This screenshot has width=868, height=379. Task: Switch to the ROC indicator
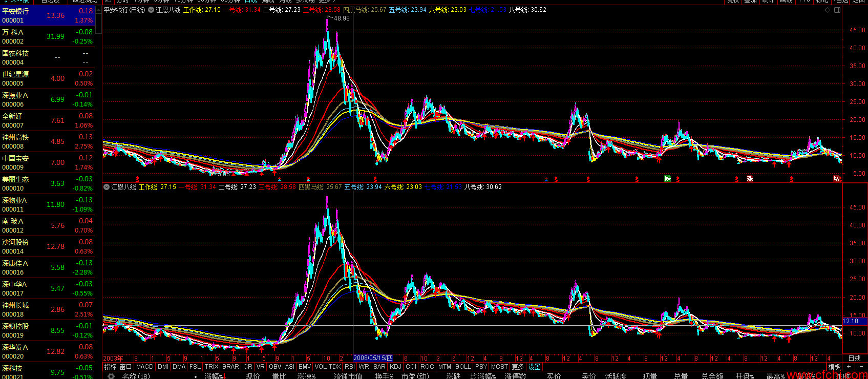pyautogui.click(x=427, y=367)
